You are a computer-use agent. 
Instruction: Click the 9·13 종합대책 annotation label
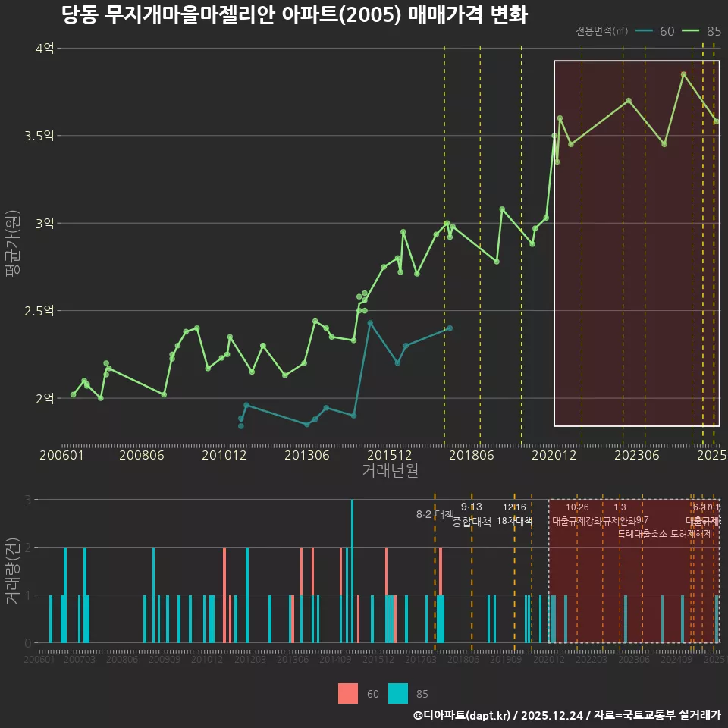pos(471,514)
